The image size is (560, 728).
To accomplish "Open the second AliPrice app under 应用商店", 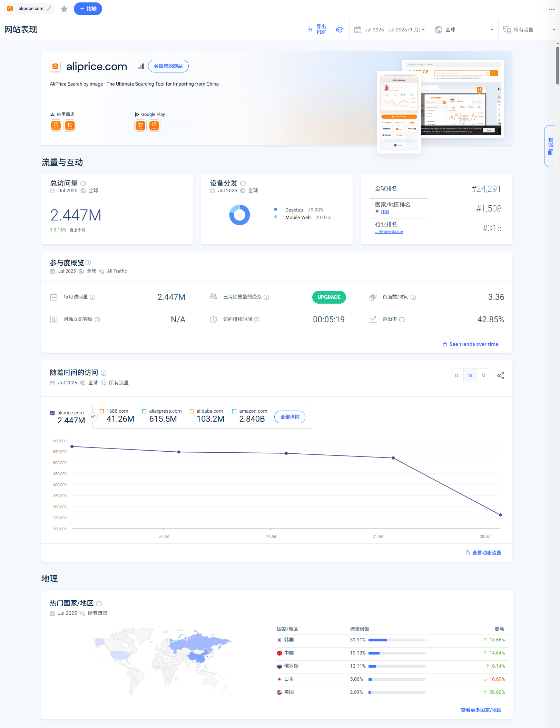I will [70, 126].
